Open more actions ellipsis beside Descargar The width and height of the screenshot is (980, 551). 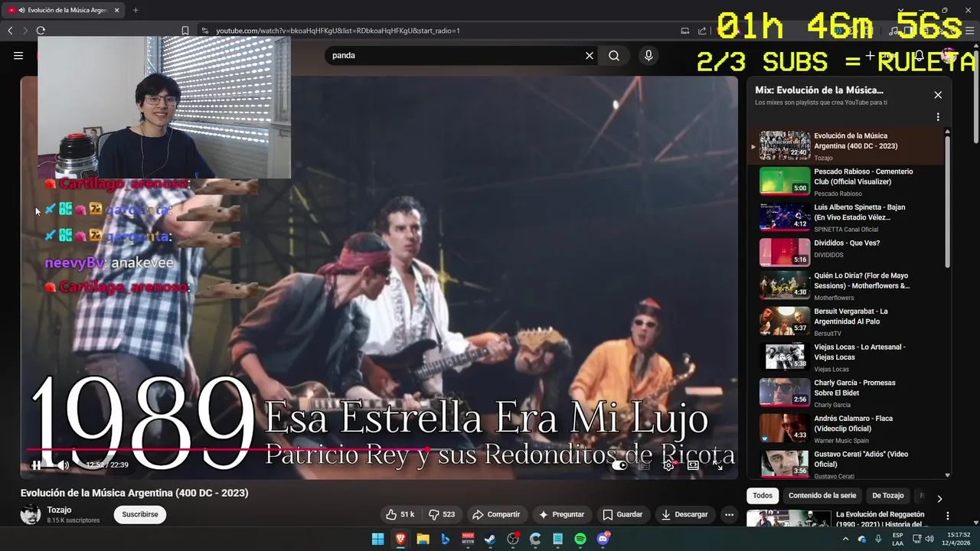(729, 514)
